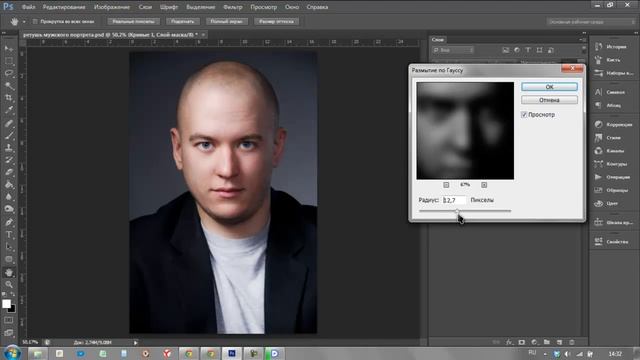Click the background color swatch
640x360 pixels.
13,309
